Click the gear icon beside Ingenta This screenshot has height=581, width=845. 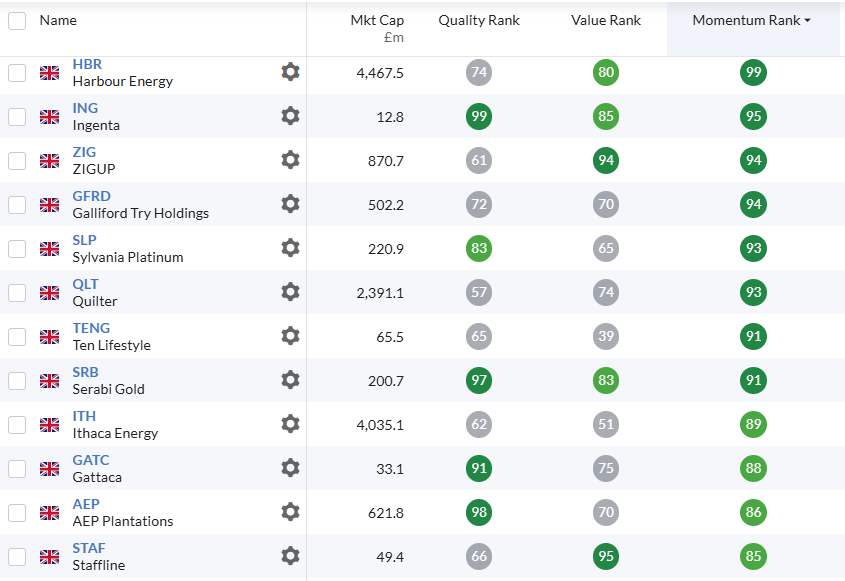[290, 116]
